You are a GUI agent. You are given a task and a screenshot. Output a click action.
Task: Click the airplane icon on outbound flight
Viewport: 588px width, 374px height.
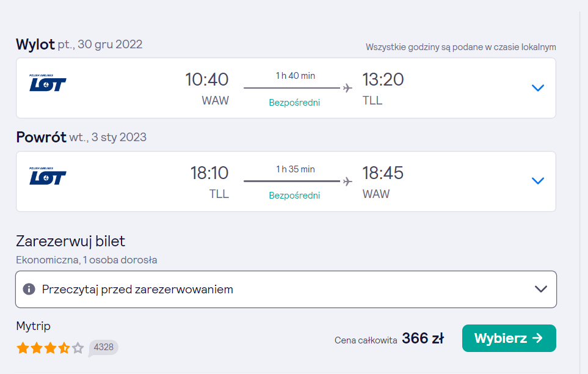347,88
